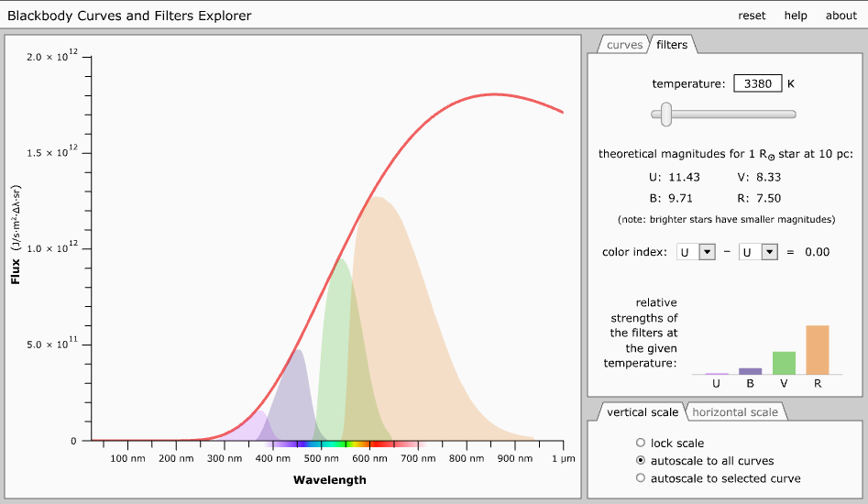Open the help link

coord(796,16)
